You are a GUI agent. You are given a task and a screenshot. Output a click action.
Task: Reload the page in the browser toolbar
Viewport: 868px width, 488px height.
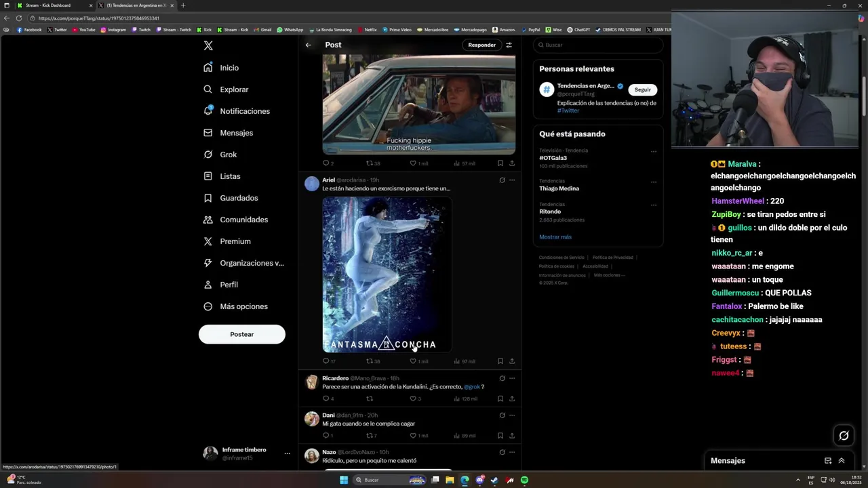(x=19, y=18)
